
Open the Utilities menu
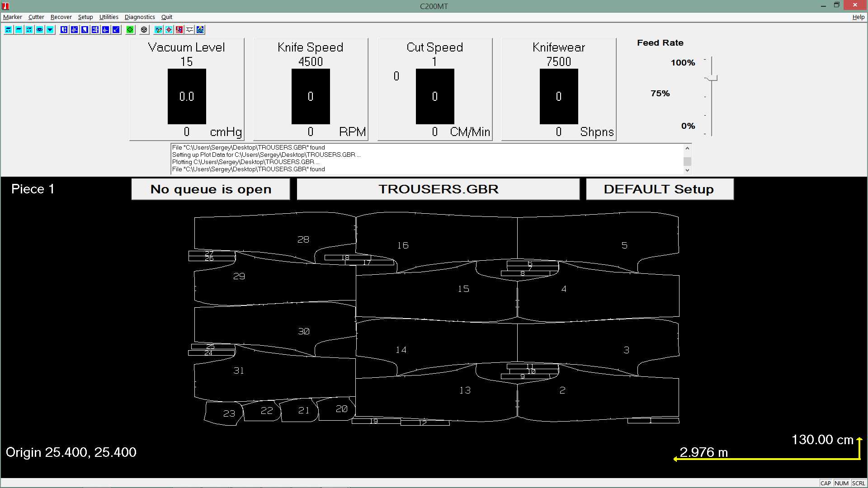click(x=108, y=17)
